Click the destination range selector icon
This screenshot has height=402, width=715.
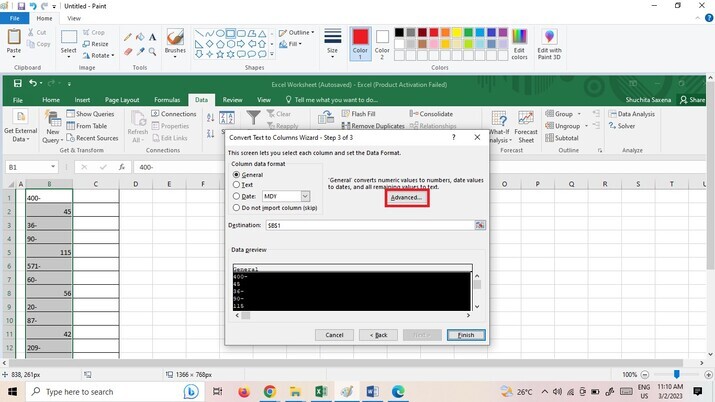480,225
